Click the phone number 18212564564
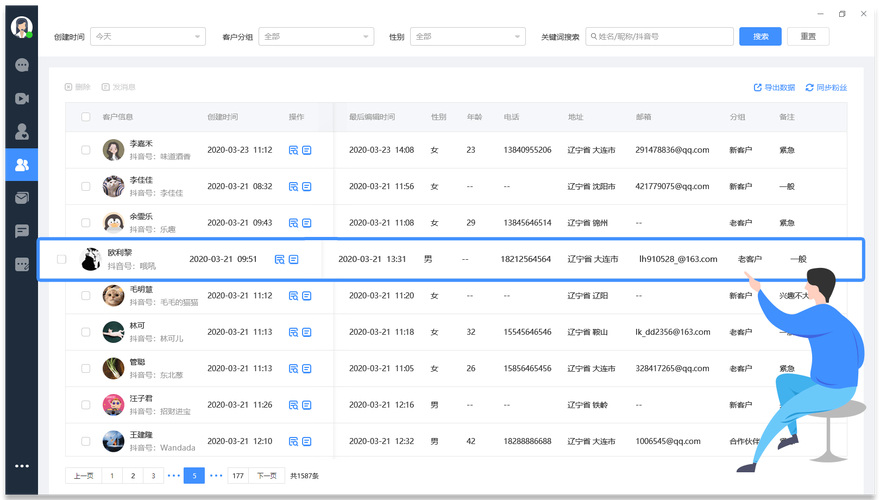The height and width of the screenshot is (500, 880). 526,259
